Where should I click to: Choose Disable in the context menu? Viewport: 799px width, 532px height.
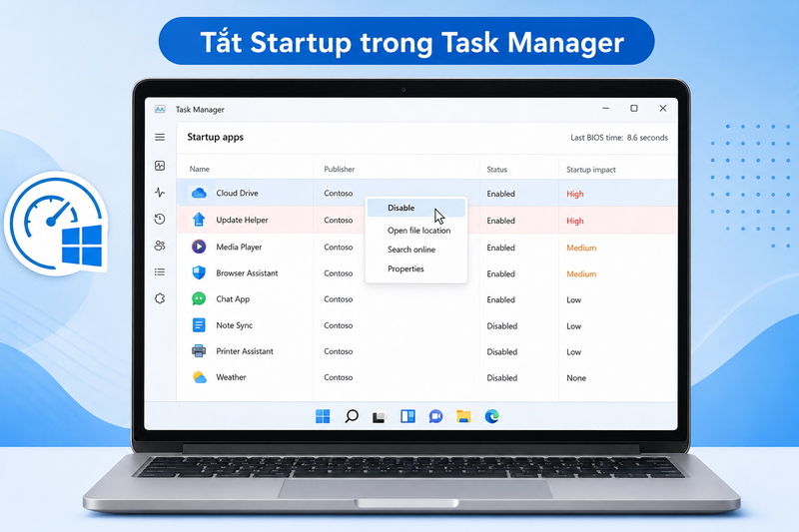(x=415, y=208)
